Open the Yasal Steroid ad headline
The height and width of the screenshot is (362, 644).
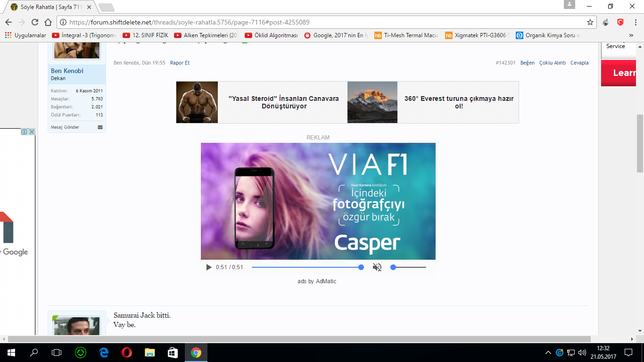click(283, 102)
